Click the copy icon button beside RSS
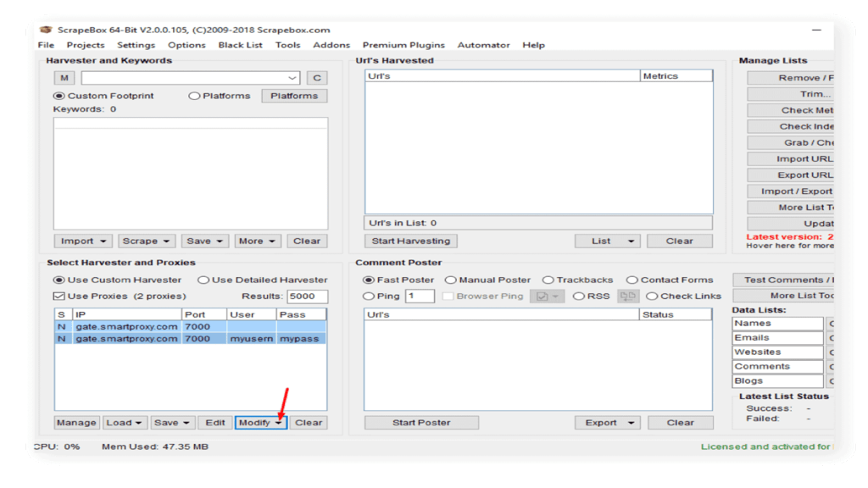Viewport: 868px width, 488px height. pos(628,296)
